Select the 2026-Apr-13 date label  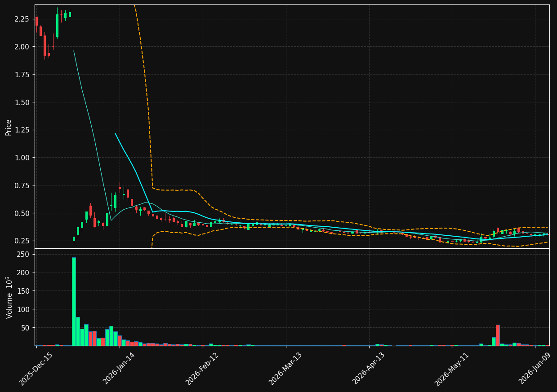tap(368, 369)
